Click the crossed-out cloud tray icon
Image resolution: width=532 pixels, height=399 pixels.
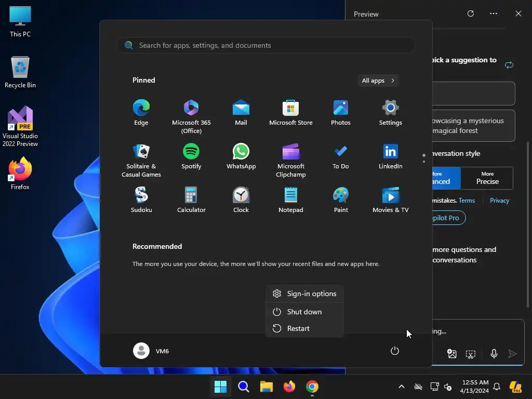418,387
